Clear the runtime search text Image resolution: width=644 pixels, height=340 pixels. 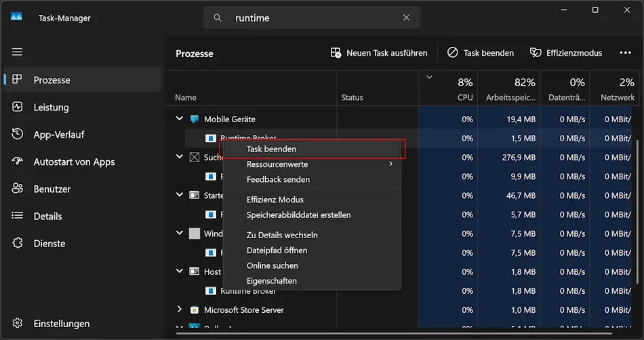pyautogui.click(x=406, y=18)
